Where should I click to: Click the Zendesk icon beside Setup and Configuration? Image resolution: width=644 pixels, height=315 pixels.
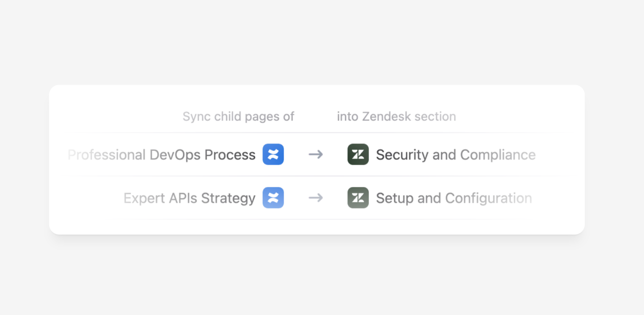pos(358,198)
